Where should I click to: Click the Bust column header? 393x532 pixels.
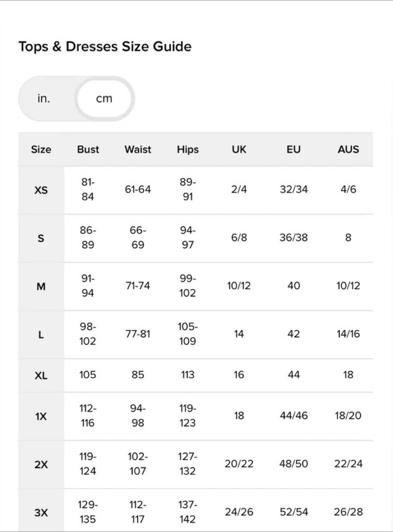(x=88, y=149)
